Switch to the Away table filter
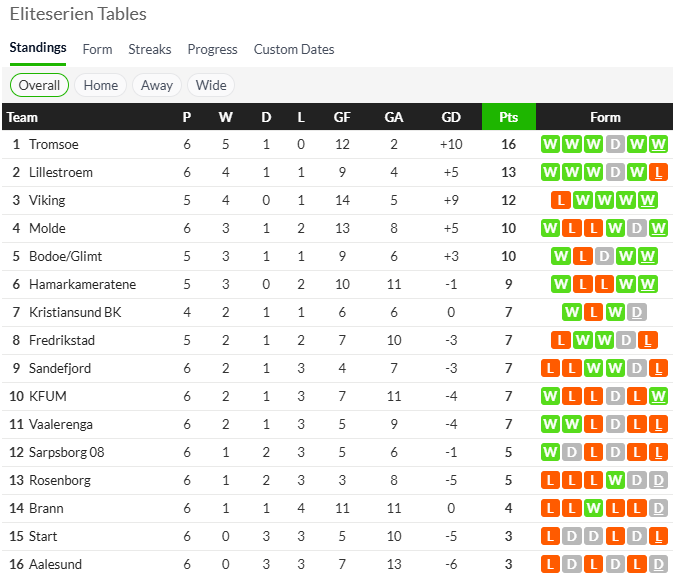The height and width of the screenshot is (582, 673). pos(157,85)
